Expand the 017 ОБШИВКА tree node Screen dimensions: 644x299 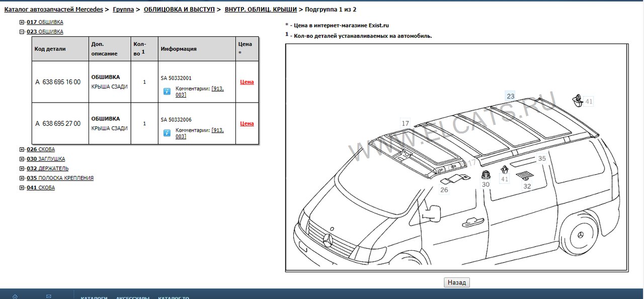22,22
